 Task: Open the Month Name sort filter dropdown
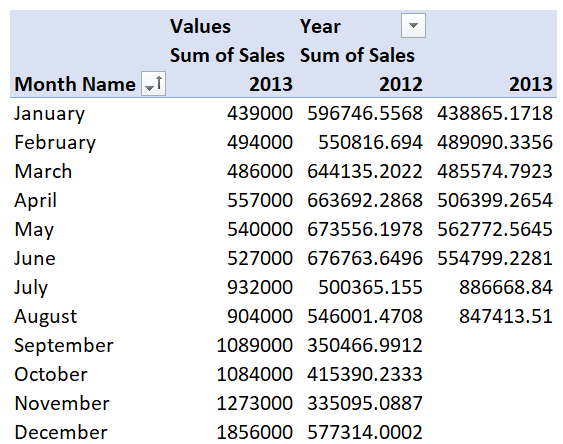154,83
